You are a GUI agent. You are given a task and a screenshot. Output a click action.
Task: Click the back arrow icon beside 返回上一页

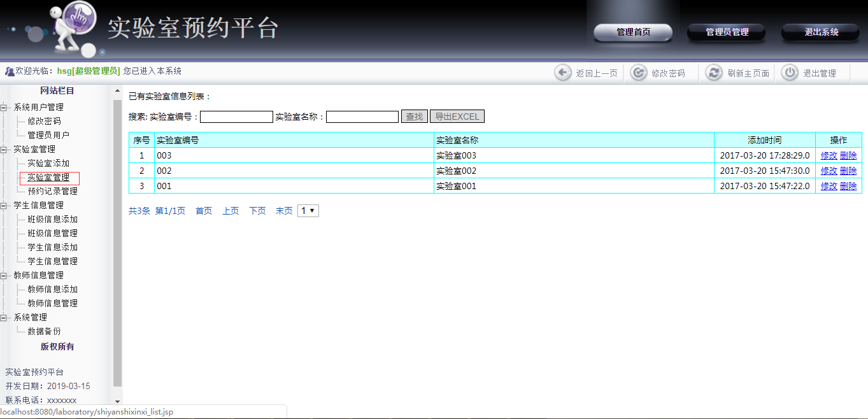(563, 73)
